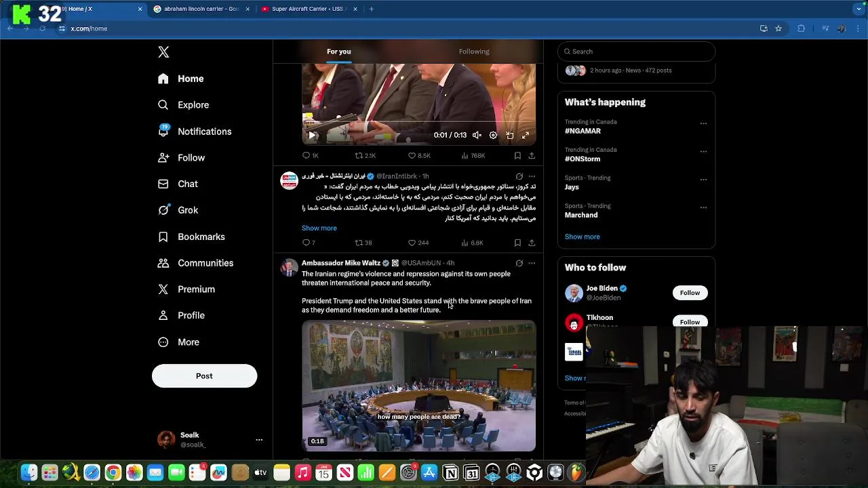
Task: Open more options on Mike Waltz post
Action: coord(532,263)
